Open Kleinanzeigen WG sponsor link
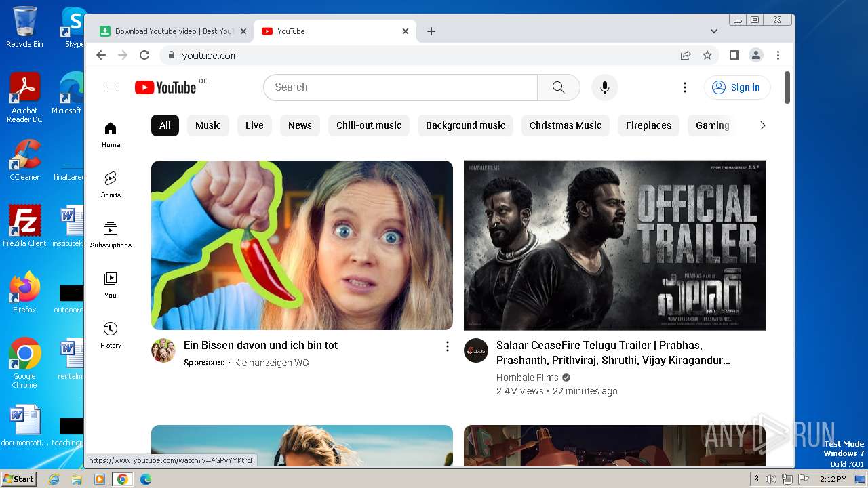This screenshot has height=488, width=868. click(271, 363)
